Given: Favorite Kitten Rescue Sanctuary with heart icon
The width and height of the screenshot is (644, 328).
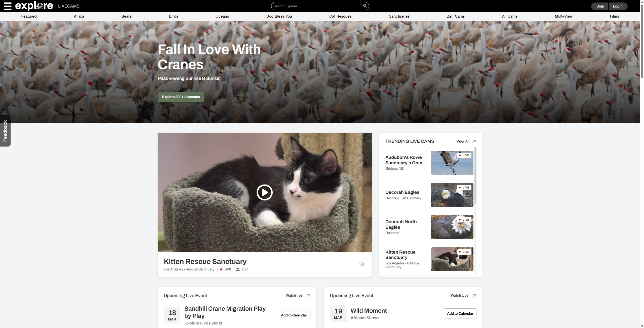Looking at the screenshot, I should 361,264.
